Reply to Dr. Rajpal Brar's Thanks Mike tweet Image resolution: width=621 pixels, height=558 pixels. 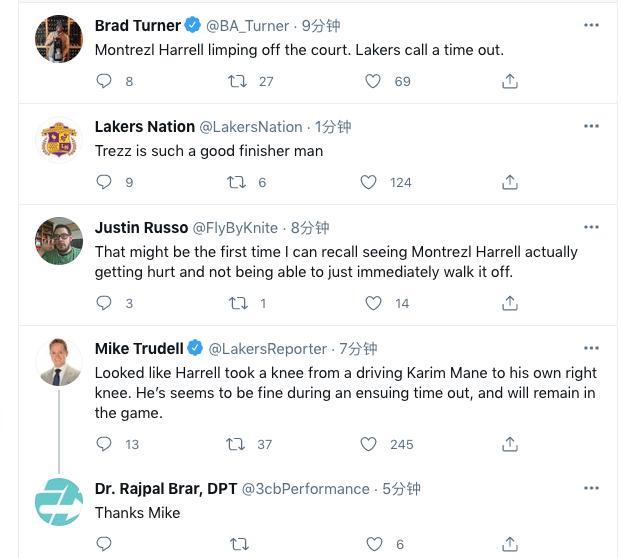(104, 544)
